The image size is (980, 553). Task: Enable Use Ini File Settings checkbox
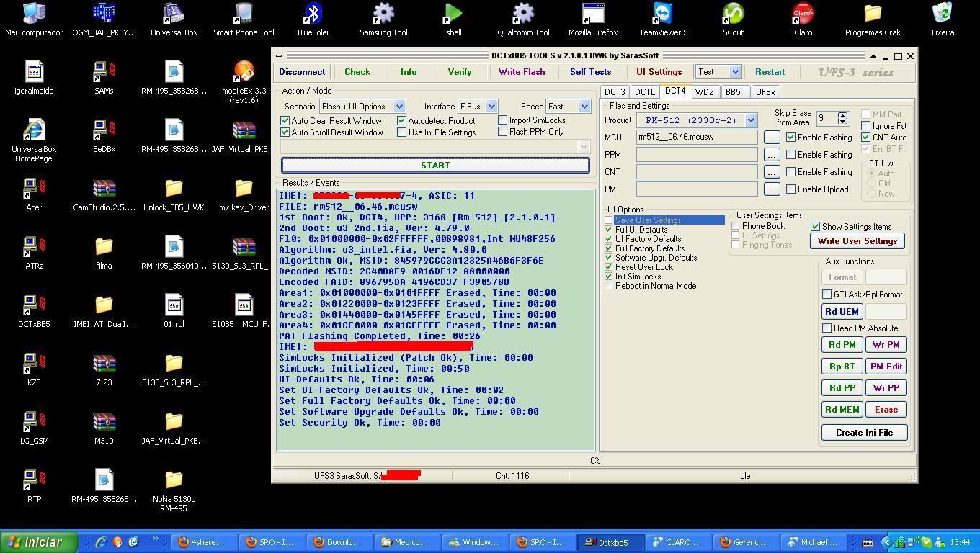(402, 132)
